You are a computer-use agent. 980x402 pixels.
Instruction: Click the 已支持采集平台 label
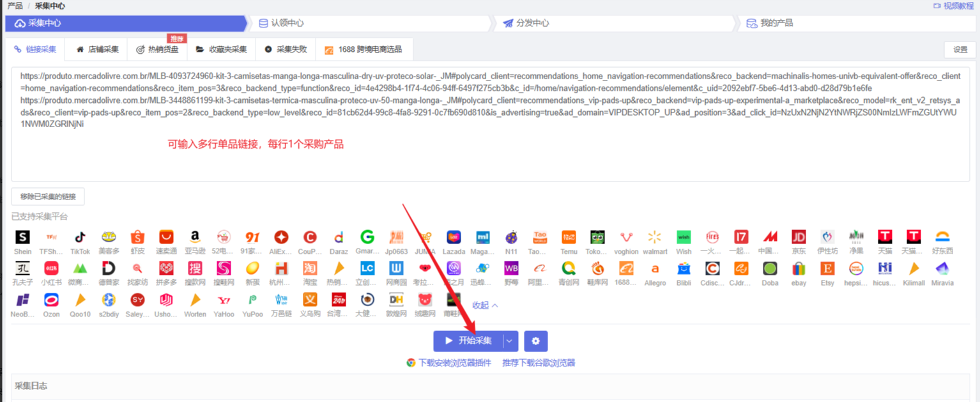click(x=40, y=217)
